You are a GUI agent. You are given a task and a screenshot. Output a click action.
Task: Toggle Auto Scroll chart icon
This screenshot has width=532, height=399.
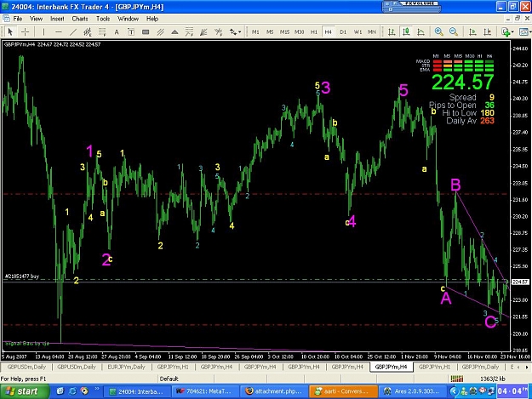472,31
